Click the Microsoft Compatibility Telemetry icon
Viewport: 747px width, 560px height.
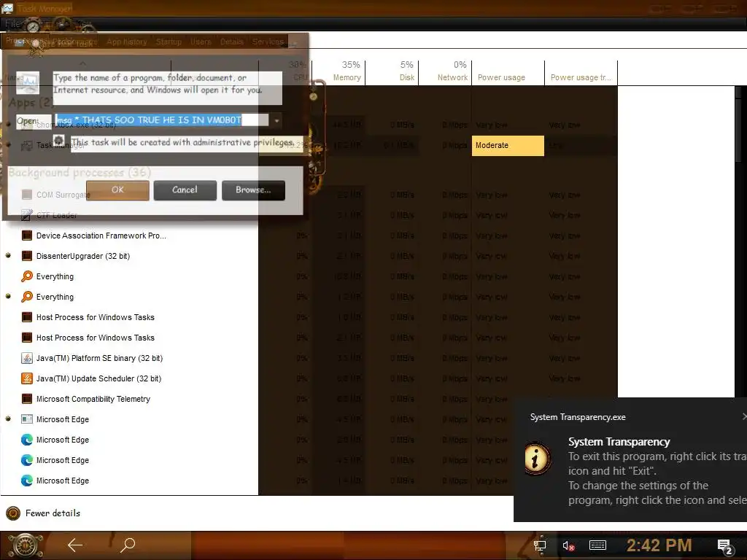27,399
